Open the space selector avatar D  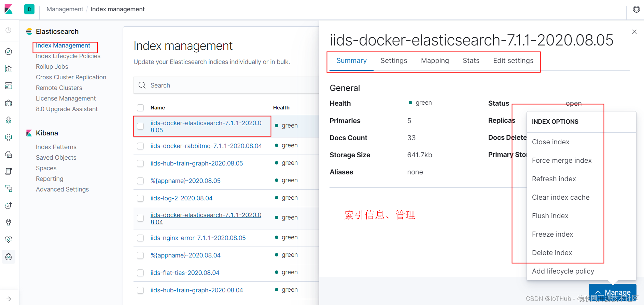[x=29, y=9]
